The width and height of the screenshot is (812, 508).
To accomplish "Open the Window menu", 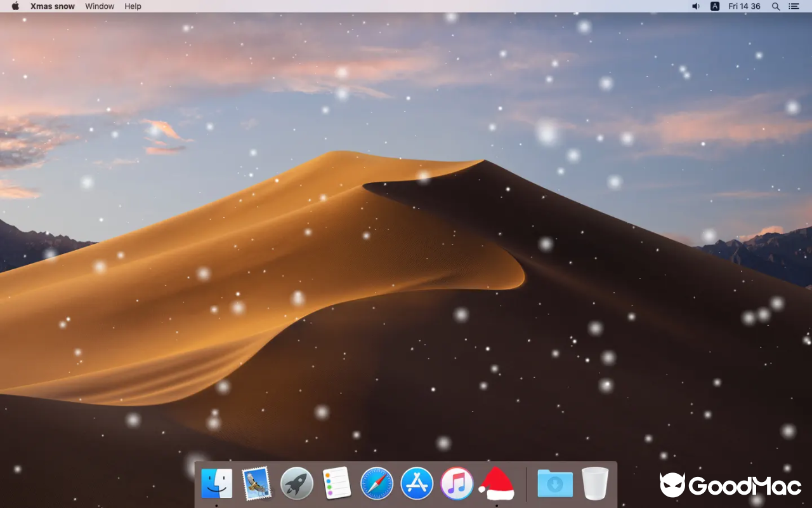I will pyautogui.click(x=100, y=6).
